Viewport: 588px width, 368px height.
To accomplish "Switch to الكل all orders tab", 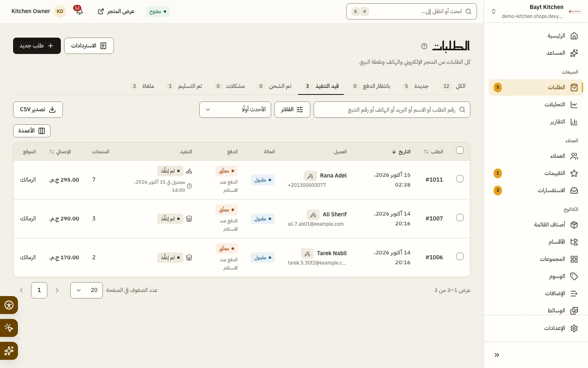I will click(x=454, y=86).
